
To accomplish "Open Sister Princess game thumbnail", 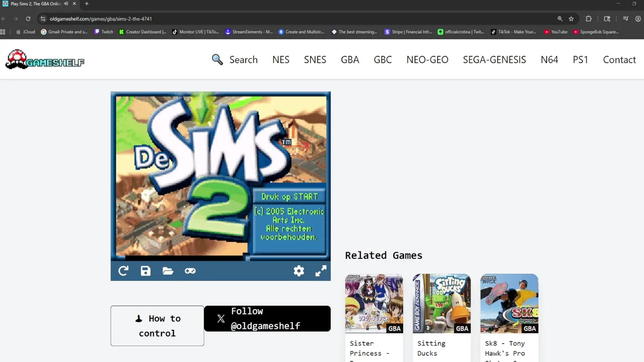I will 374,303.
